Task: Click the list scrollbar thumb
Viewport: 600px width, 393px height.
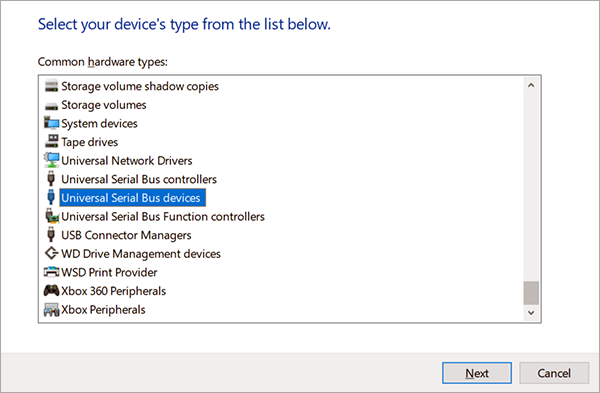Action: click(531, 293)
